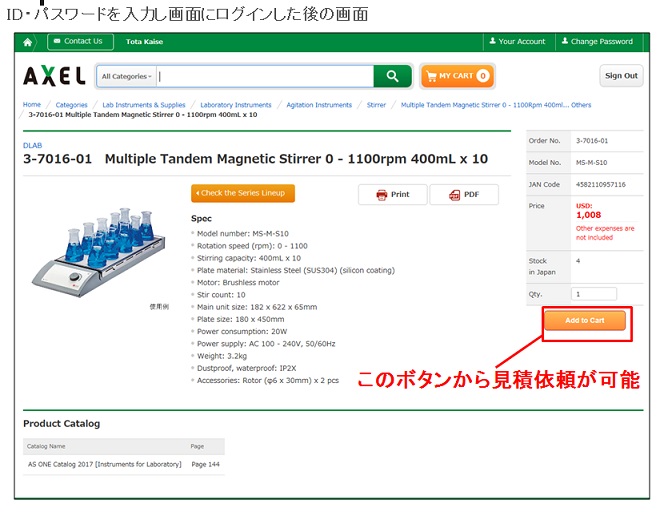Follow the Agitation Instruments breadcrumb

(x=319, y=105)
